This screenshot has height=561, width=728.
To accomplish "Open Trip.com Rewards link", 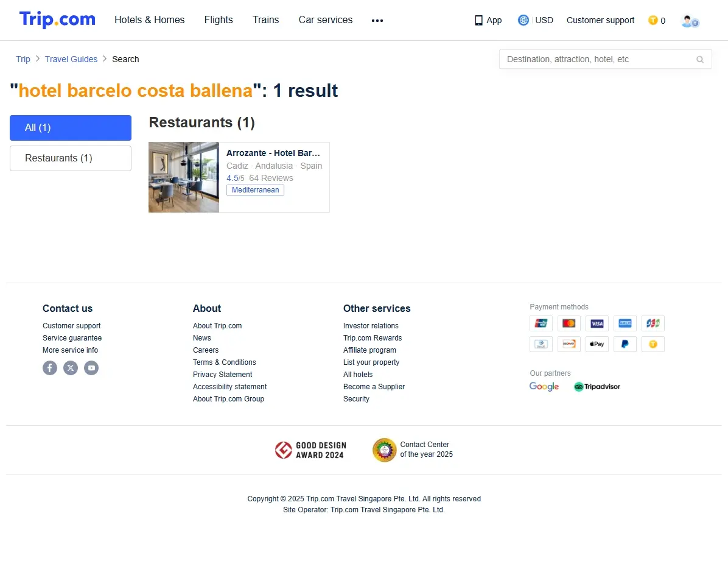I will [373, 338].
